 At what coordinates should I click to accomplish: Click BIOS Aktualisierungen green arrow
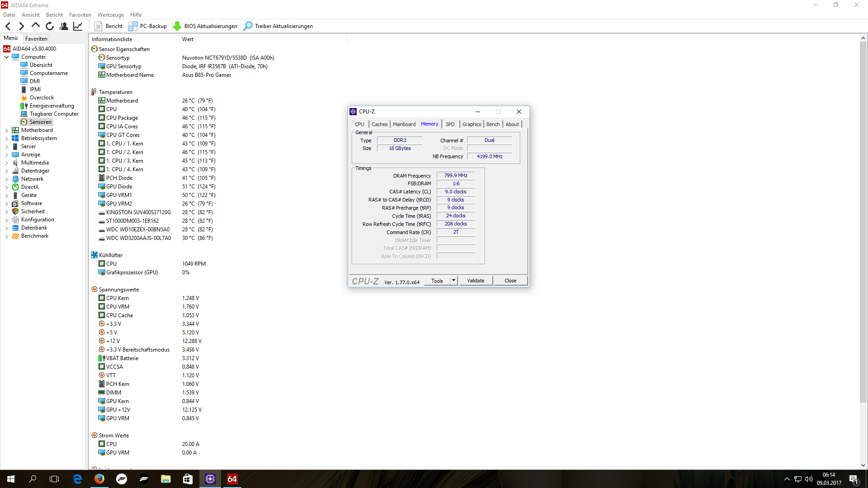(x=177, y=26)
